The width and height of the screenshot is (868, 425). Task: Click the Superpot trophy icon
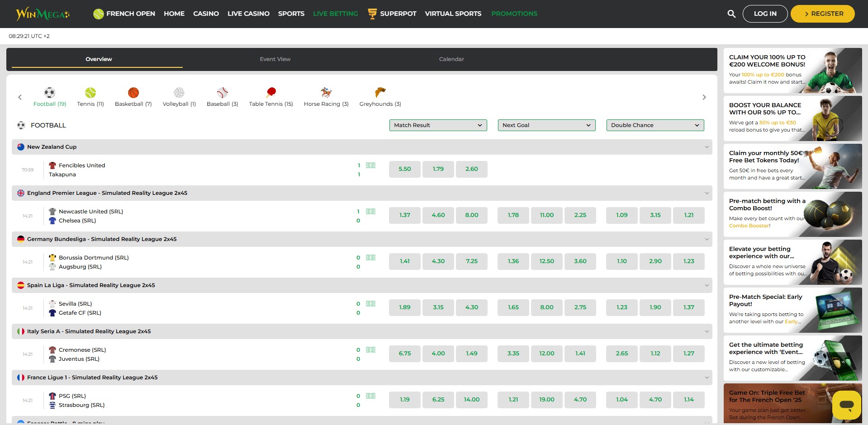pos(372,14)
